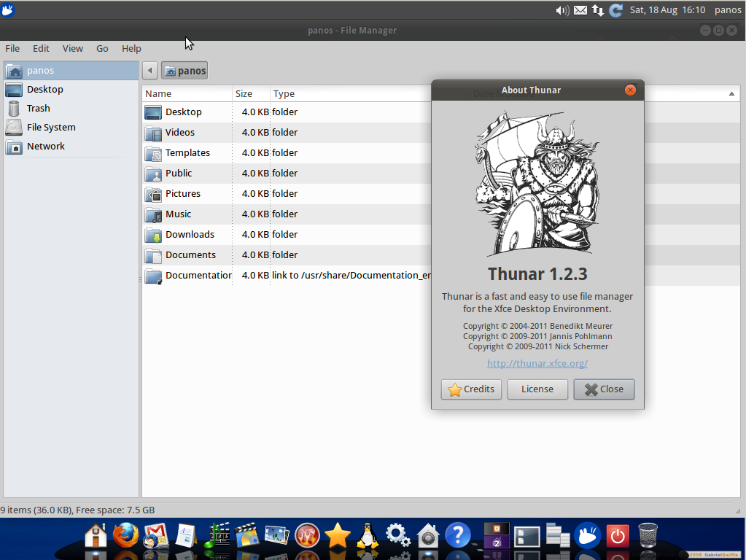Click the sort direction arrow in column header
The width and height of the screenshot is (746, 560).
(731, 94)
